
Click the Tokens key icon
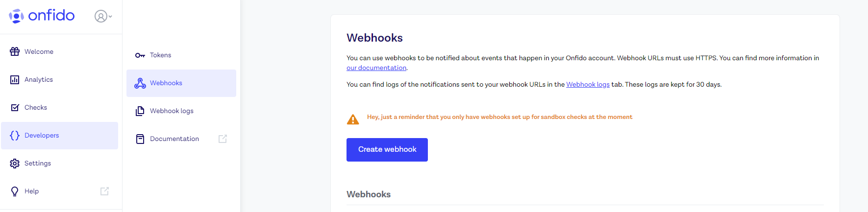[140, 55]
